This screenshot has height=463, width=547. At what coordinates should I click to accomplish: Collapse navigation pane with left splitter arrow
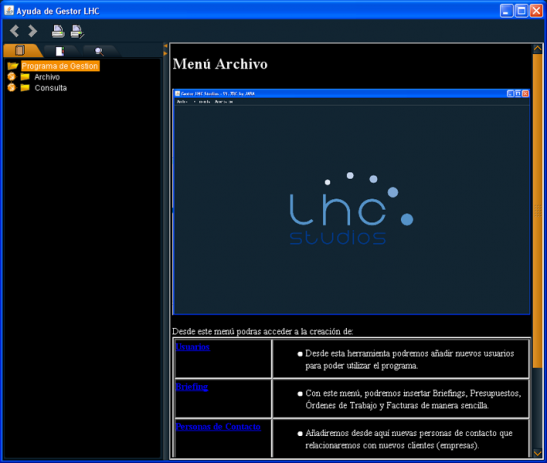166,46
